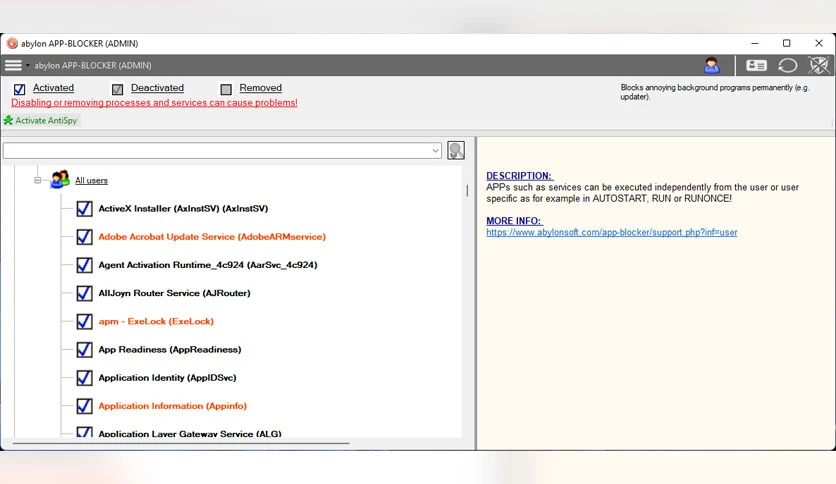This screenshot has height=484, width=836.
Task: Uncheck ActiveX Installer (AxInstSV) checkbox
Action: [x=84, y=208]
